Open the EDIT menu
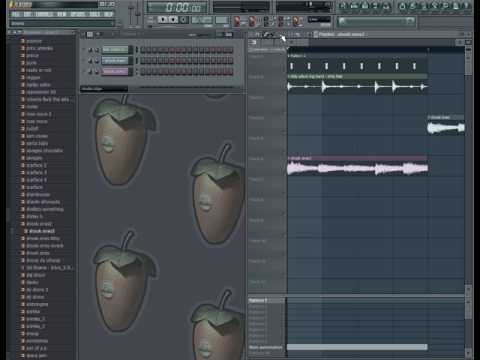480x360 pixels. [28, 14]
